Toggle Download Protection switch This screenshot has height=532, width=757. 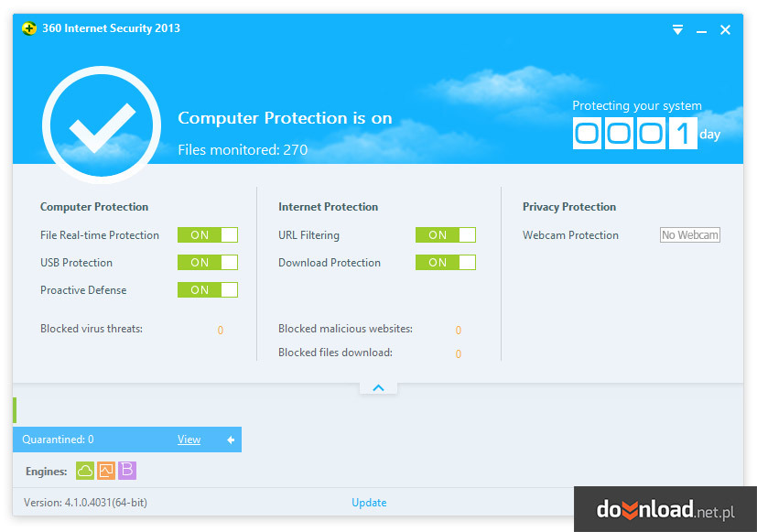(446, 263)
